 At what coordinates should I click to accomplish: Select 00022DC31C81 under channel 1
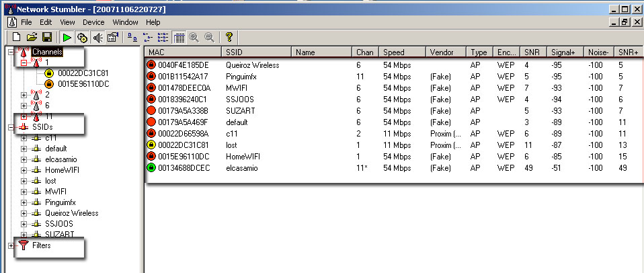pyautogui.click(x=83, y=73)
